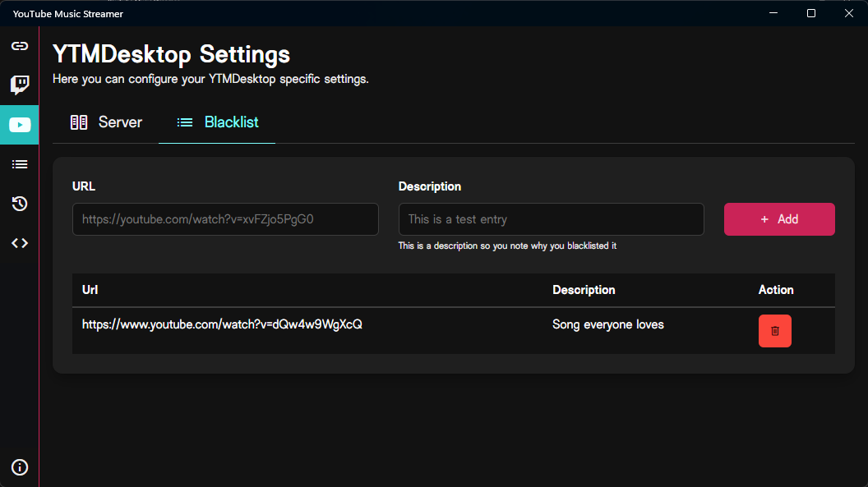Minimize the YouTube Music Streamer window
This screenshot has height=487, width=868.
(773, 13)
